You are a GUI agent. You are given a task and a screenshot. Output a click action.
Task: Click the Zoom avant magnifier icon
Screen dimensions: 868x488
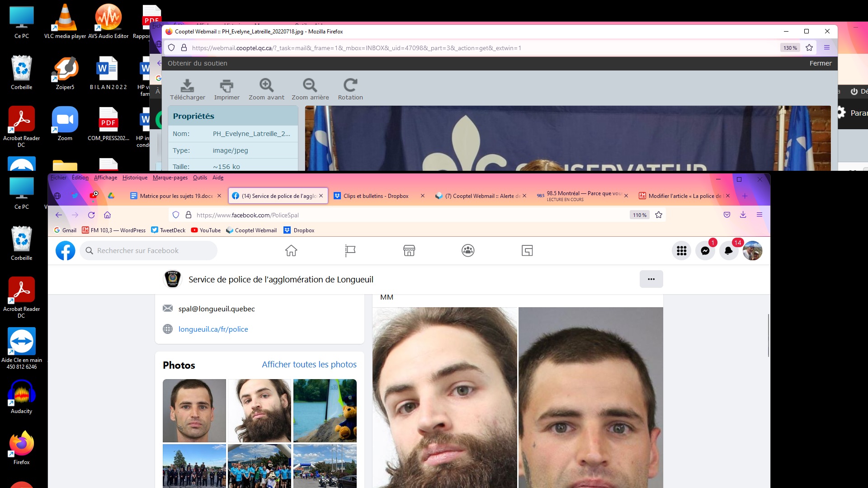tap(266, 85)
